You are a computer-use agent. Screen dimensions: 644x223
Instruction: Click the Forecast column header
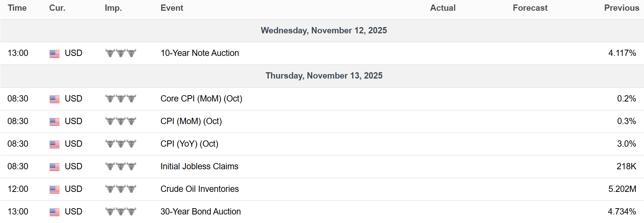coord(530,8)
